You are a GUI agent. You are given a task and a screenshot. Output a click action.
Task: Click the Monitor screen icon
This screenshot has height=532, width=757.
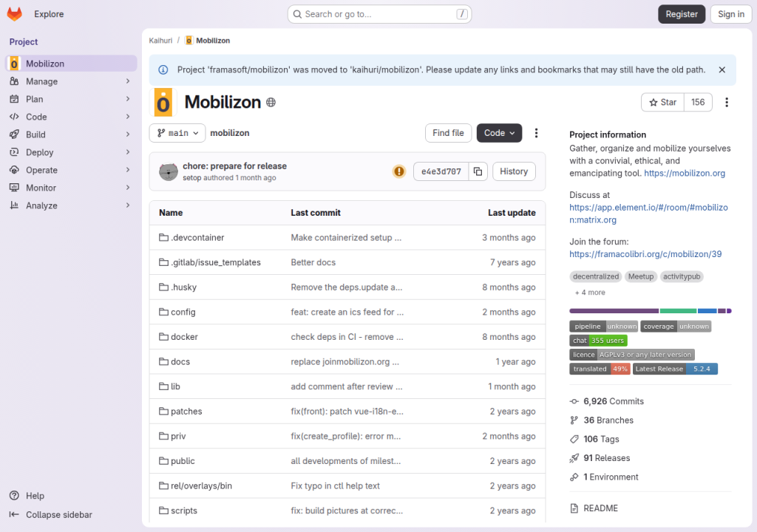click(x=15, y=188)
